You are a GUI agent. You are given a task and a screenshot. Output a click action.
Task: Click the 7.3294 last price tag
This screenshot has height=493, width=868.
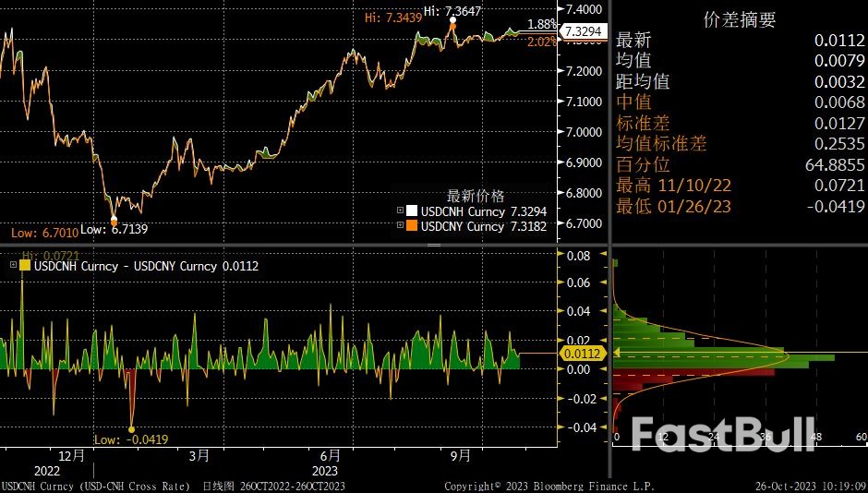point(583,31)
